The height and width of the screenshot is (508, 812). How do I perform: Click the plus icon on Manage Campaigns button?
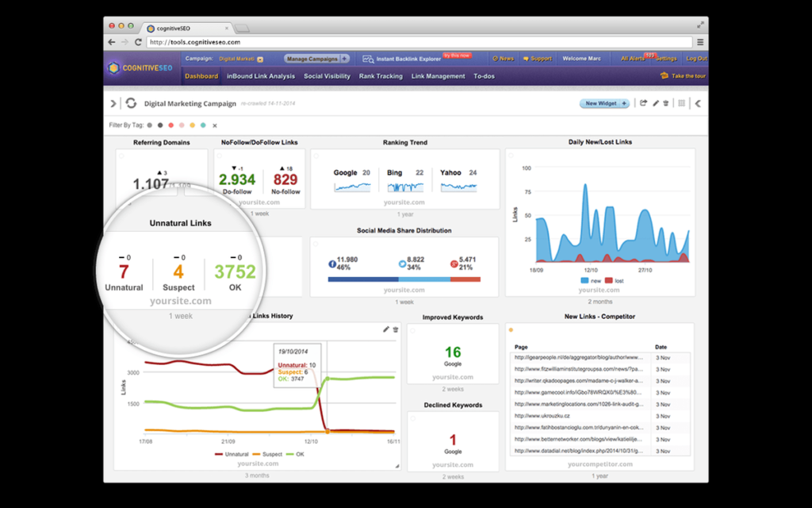tap(344, 59)
